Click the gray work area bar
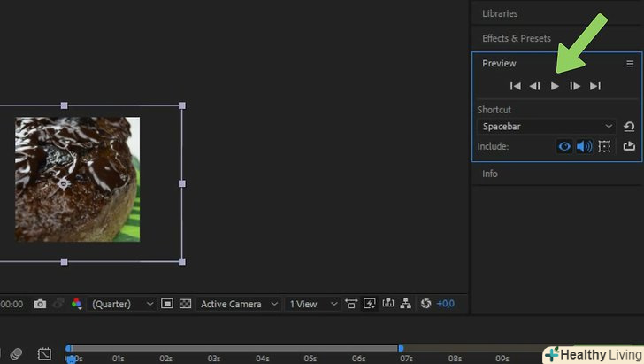Image resolution: width=644 pixels, height=364 pixels. pos(234,348)
